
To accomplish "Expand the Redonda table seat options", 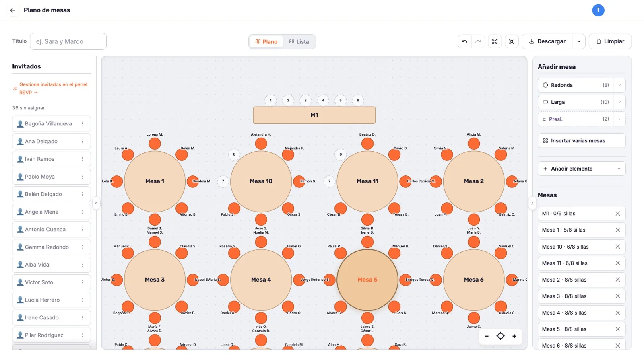I will (x=620, y=85).
